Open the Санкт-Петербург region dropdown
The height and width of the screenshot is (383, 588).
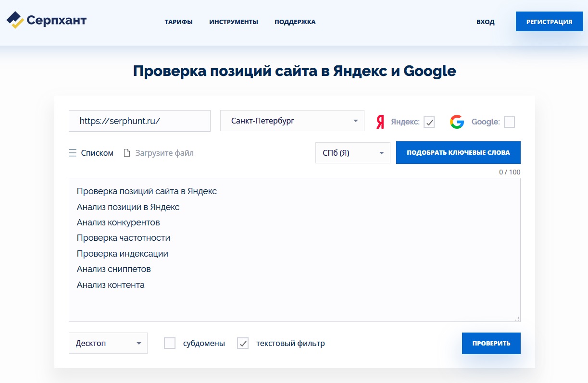click(292, 121)
